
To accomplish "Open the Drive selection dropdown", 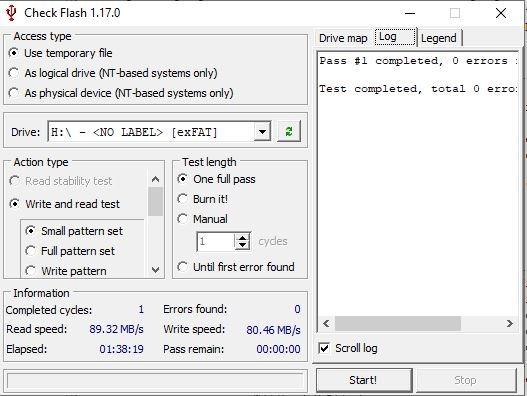I will click(x=262, y=132).
